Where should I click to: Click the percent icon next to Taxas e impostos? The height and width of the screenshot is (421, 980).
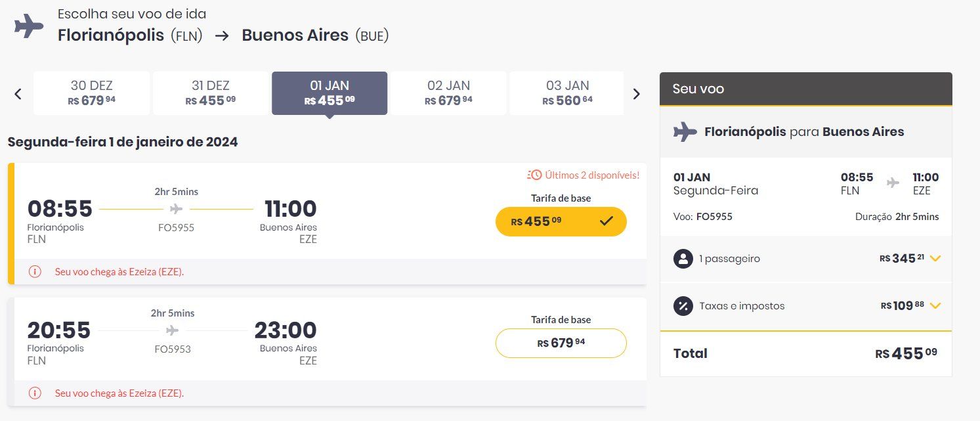(683, 305)
